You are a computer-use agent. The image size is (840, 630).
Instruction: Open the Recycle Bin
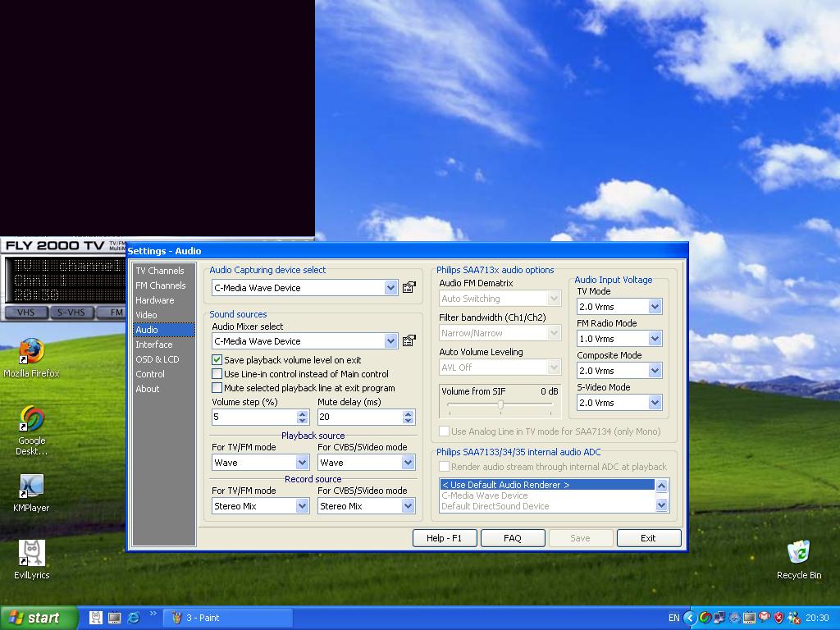click(798, 553)
